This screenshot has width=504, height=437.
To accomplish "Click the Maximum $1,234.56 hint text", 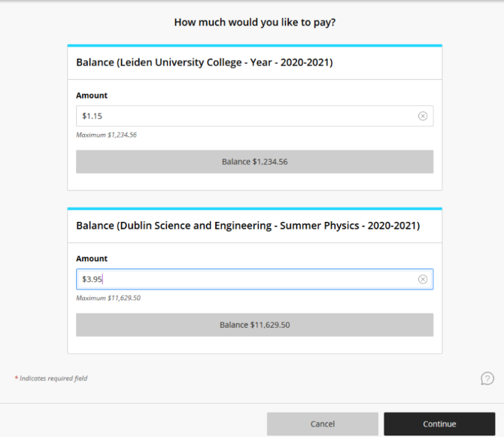I will click(x=106, y=135).
